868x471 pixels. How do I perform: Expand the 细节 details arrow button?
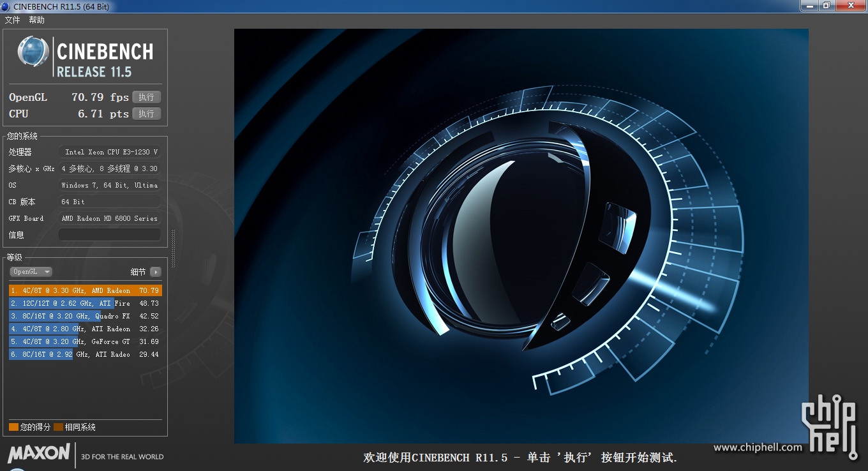point(156,272)
